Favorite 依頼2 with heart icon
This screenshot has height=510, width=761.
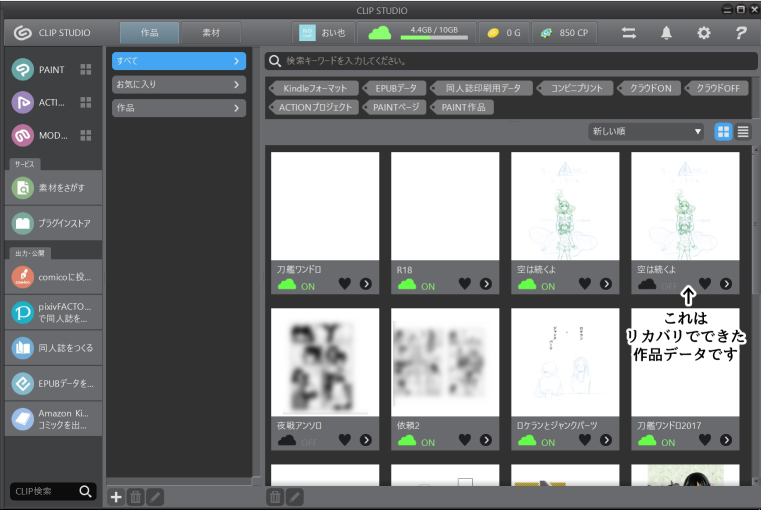[465, 440]
